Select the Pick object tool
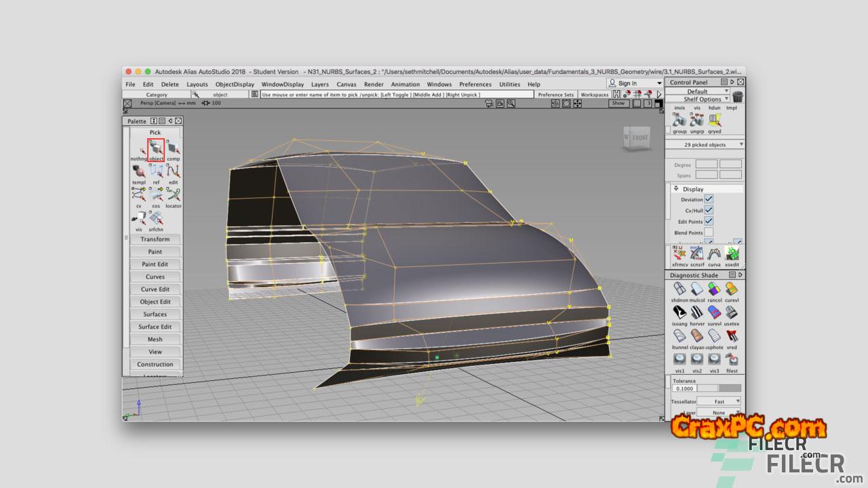868x488 pixels. [156, 148]
